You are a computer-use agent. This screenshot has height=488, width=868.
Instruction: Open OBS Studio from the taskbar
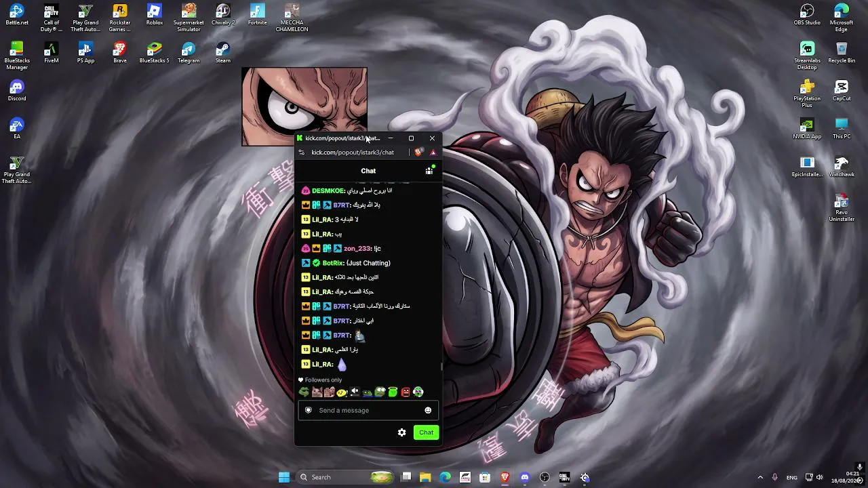(545, 477)
